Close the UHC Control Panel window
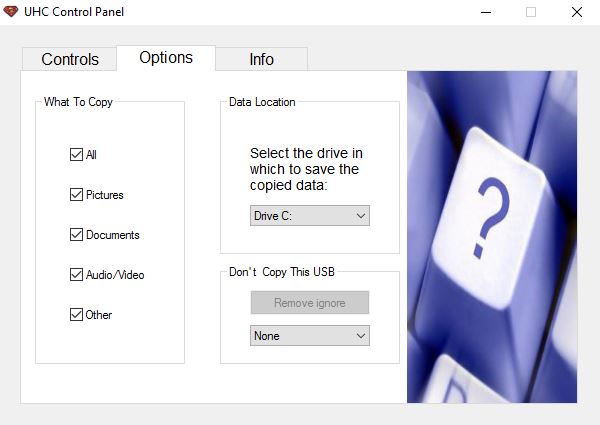 (577, 12)
